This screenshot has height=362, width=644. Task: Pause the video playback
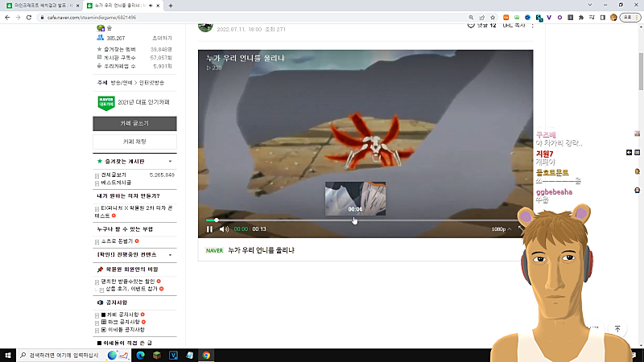tap(209, 229)
